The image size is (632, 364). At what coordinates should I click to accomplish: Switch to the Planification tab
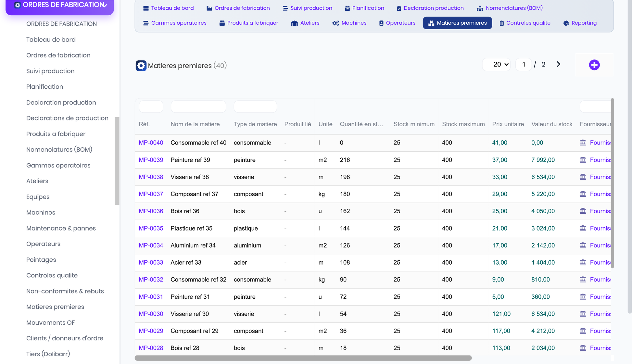coord(364,8)
